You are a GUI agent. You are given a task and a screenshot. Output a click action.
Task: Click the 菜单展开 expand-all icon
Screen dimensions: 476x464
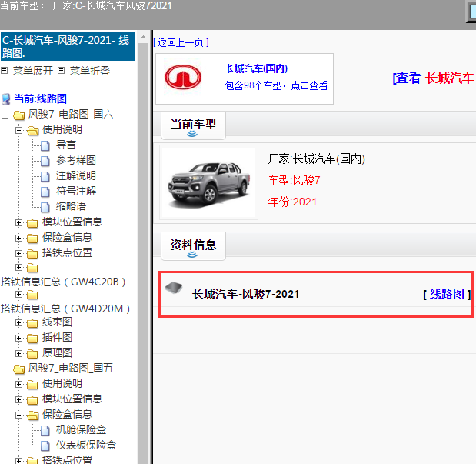click(x=4, y=71)
